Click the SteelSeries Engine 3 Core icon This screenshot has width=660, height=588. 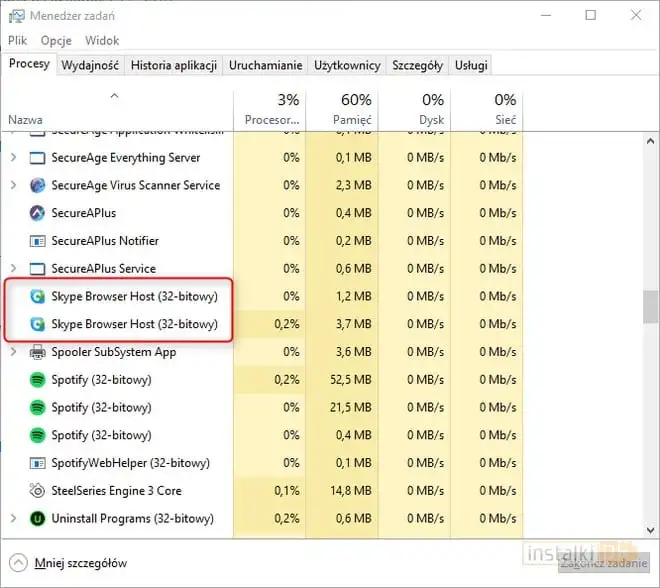[x=38, y=491]
